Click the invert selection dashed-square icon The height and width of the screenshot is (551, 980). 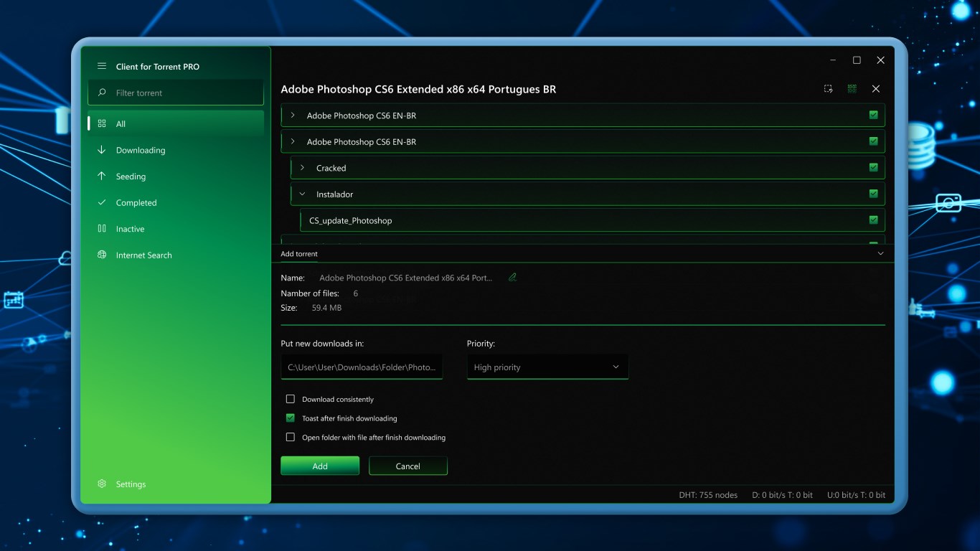828,89
